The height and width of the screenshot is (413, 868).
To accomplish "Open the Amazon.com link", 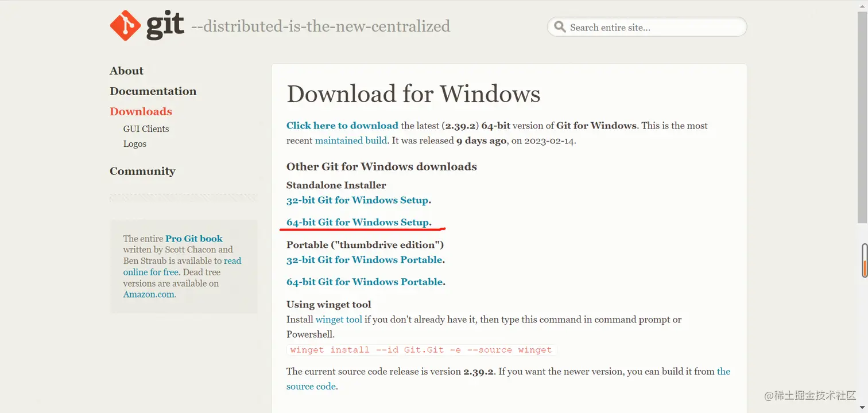I will click(x=149, y=294).
